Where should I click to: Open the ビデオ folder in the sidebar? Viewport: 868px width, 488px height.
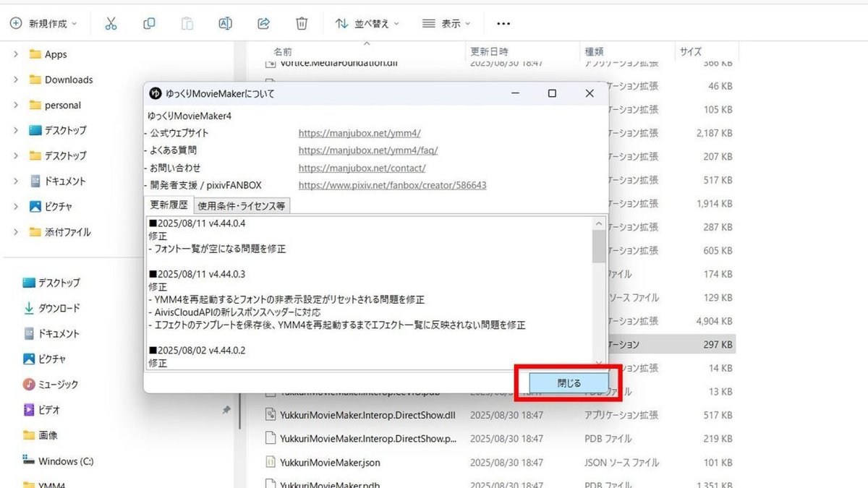tap(47, 409)
